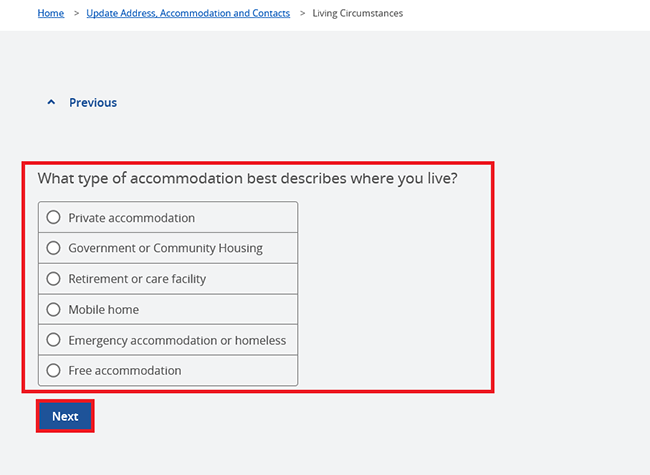The height and width of the screenshot is (475, 650).
Task: Click the breadcrumb separator after Home
Action: [76, 13]
